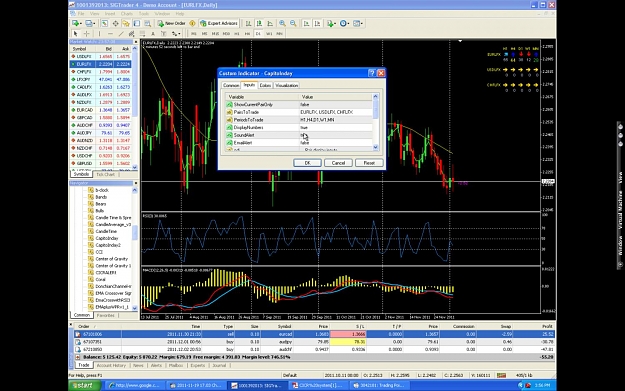Screen dimensions: 625x391
Task: Open the Periods clock icon
Action: point(344,24)
